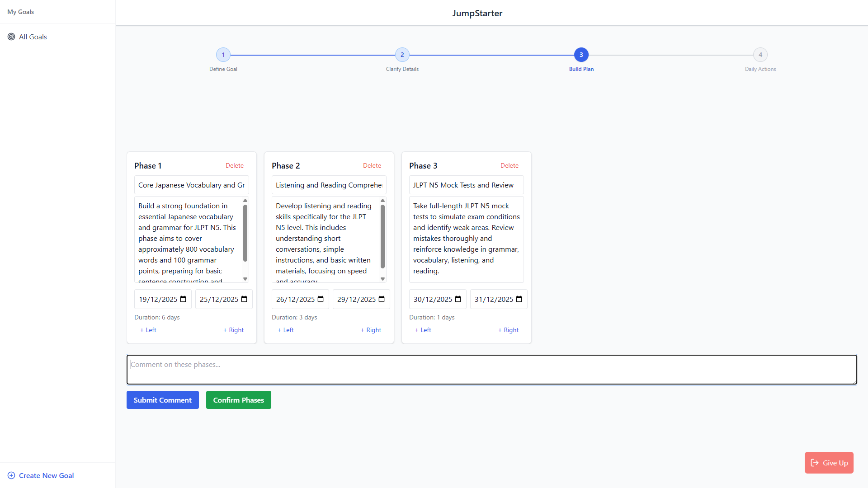
Task: Add a phase left of Phase 1
Action: pos(148,330)
